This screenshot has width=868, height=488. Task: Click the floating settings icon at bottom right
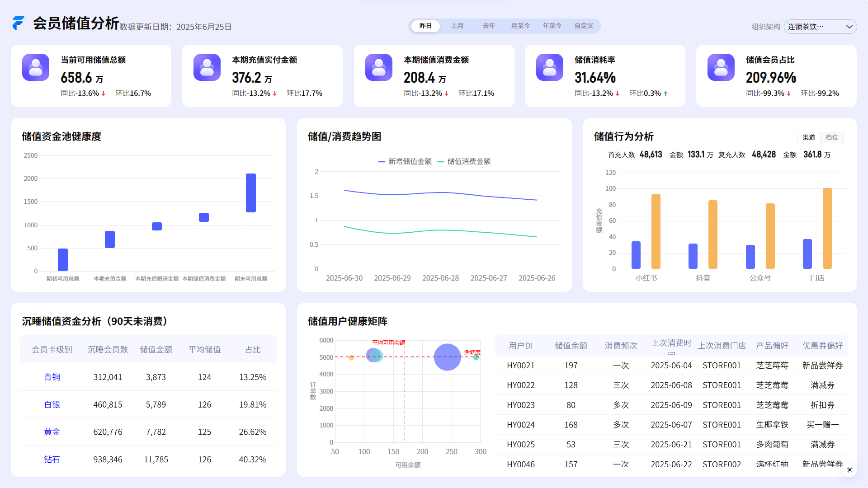(x=849, y=470)
